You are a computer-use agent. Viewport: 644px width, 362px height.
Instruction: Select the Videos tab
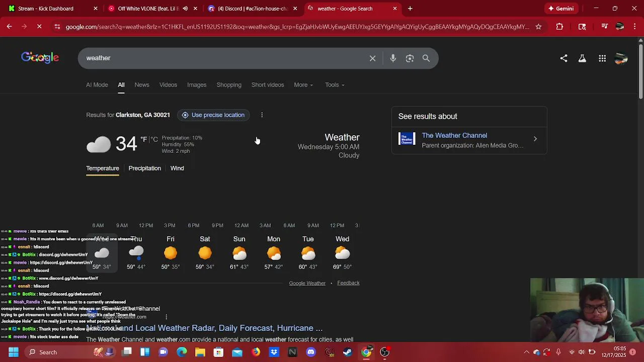168,85
